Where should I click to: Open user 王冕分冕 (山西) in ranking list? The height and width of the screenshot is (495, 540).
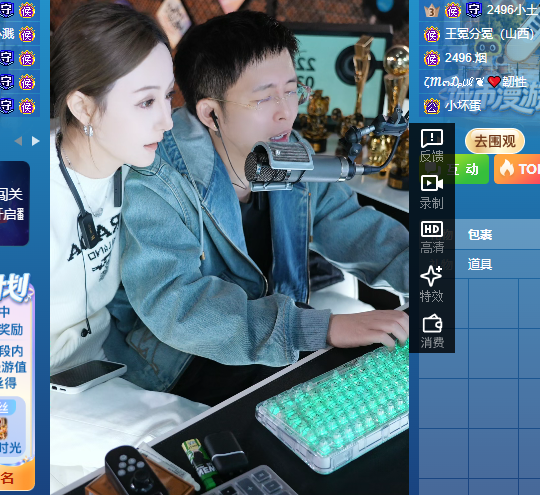pyautogui.click(x=490, y=34)
